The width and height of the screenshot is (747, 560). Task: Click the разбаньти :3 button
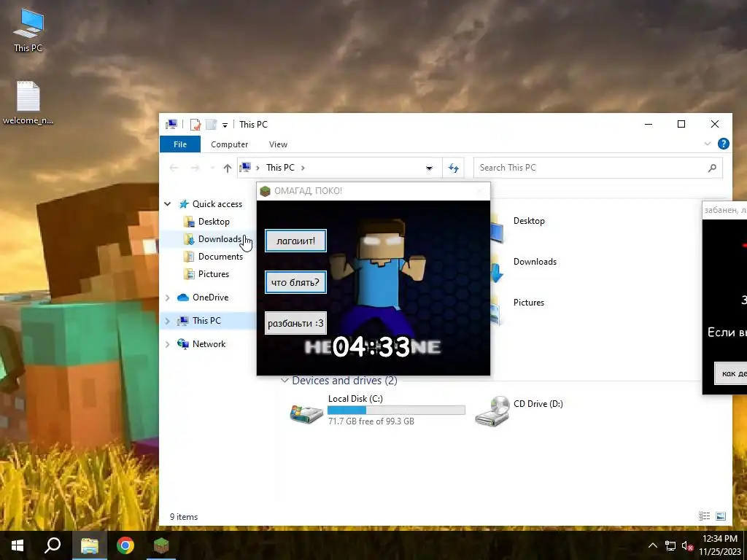point(296,323)
